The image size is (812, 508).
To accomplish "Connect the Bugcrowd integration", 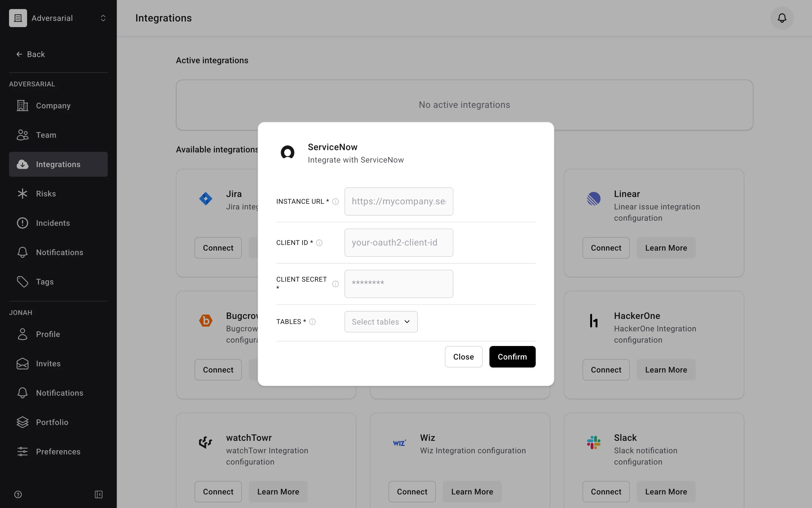I will coord(218,370).
